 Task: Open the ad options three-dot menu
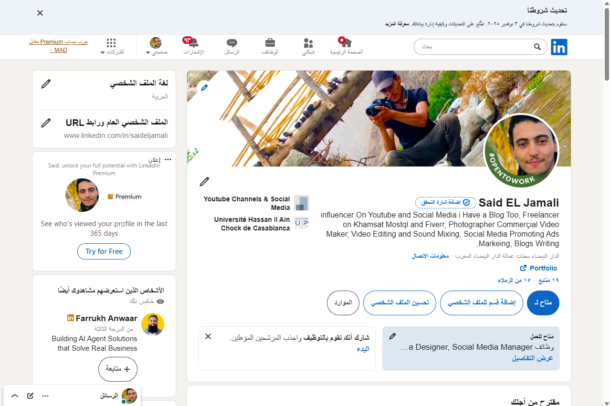tap(168, 159)
